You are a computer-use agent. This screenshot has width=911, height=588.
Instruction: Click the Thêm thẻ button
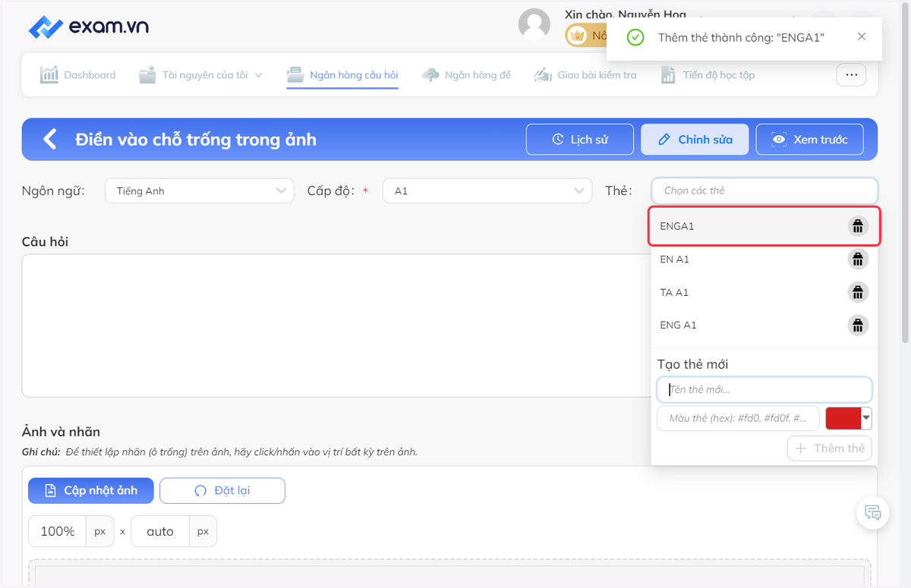coord(830,448)
